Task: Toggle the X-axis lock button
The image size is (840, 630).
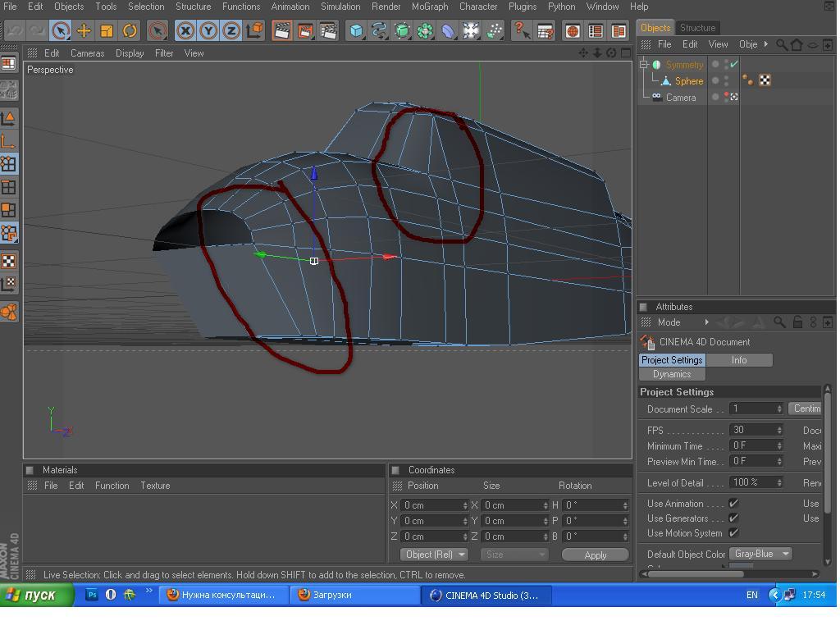Action: click(x=185, y=31)
